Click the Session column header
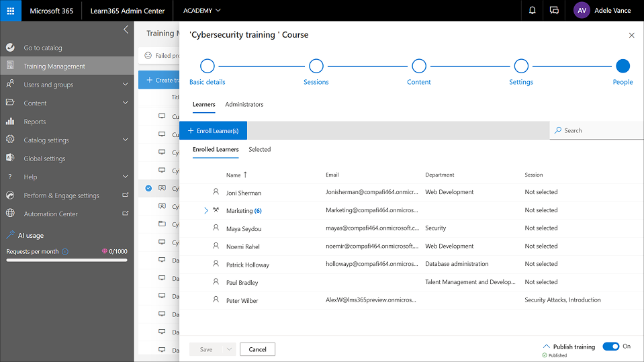This screenshot has height=362, width=644. tap(533, 175)
